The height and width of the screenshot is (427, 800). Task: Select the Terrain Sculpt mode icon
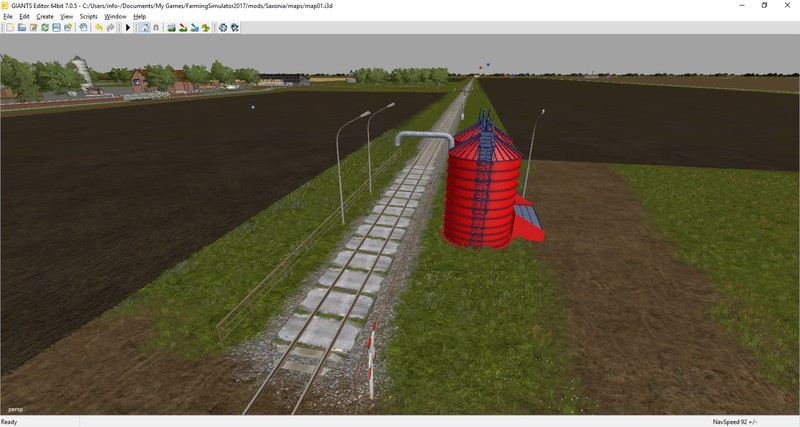point(172,27)
